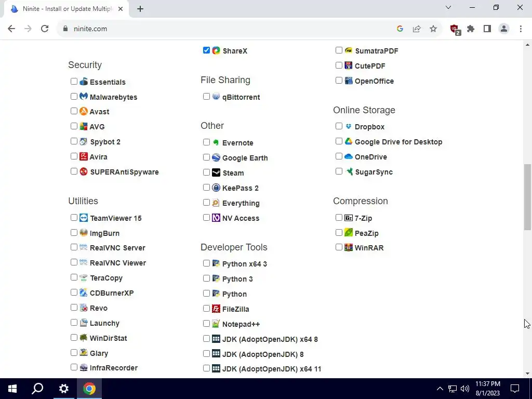Open the taskbar Search icon
The height and width of the screenshot is (399, 532).
(x=37, y=389)
